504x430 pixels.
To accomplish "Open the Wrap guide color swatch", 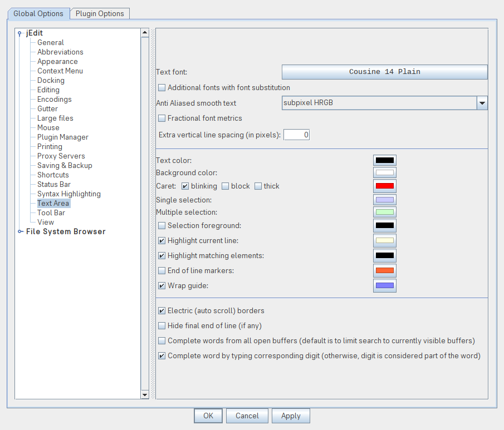I will point(384,285).
